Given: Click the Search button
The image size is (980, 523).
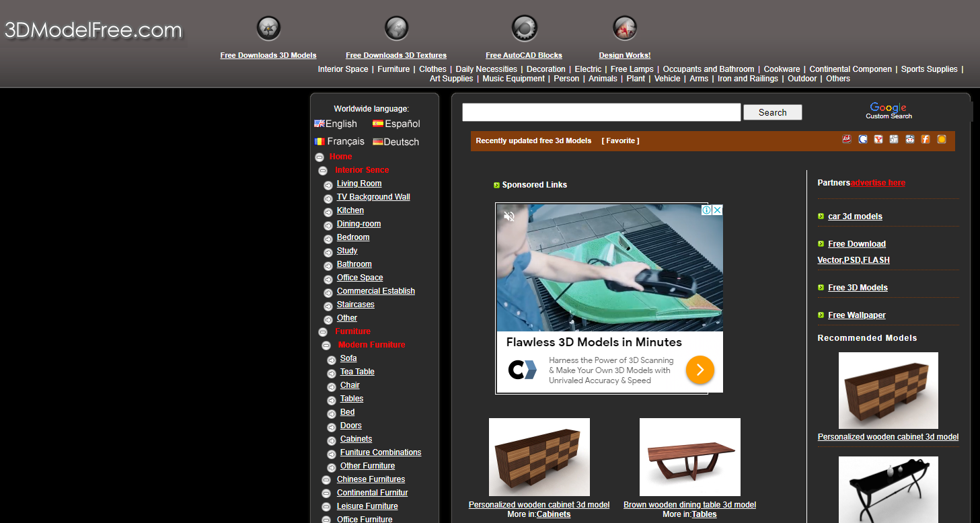Looking at the screenshot, I should (773, 112).
